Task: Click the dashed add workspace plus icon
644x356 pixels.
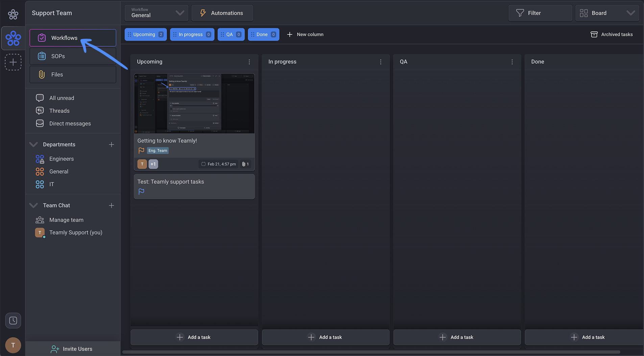Action: 13,62
